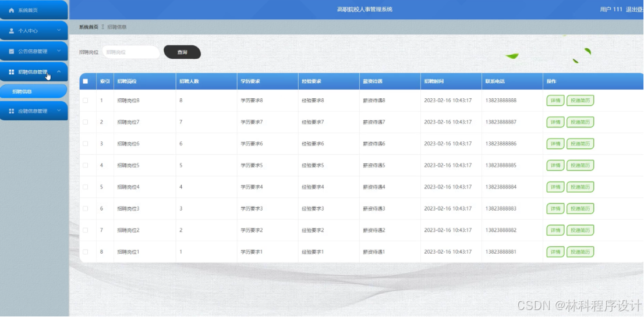Check the checkbox for row 招聘岗位2
644x317 pixels.
point(86,230)
